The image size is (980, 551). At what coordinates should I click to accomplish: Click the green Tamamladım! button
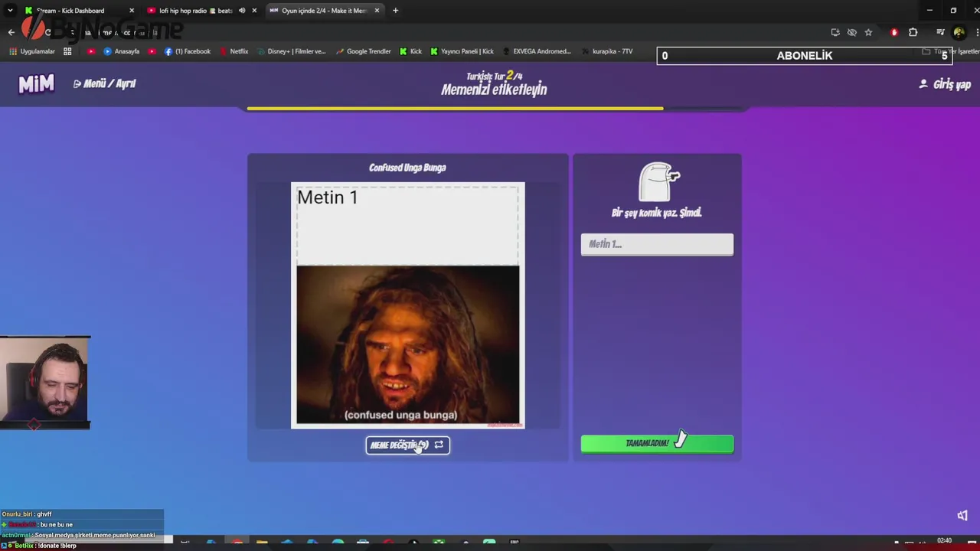point(657,443)
